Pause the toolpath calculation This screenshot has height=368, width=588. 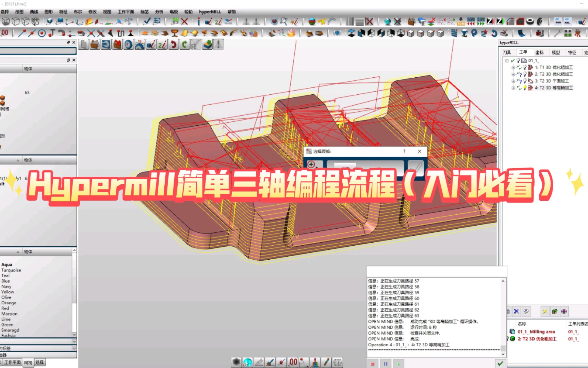(386, 364)
